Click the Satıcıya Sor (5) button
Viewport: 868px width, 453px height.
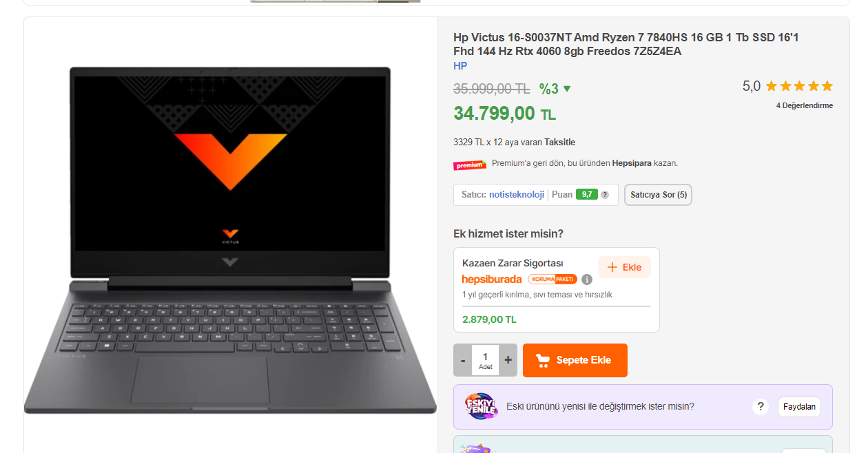point(658,195)
